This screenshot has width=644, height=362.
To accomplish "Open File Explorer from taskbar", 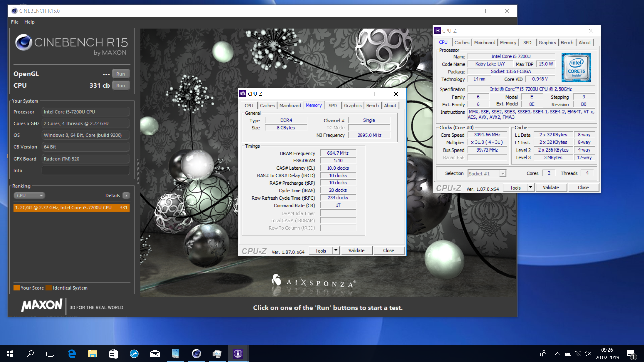I will point(93,354).
